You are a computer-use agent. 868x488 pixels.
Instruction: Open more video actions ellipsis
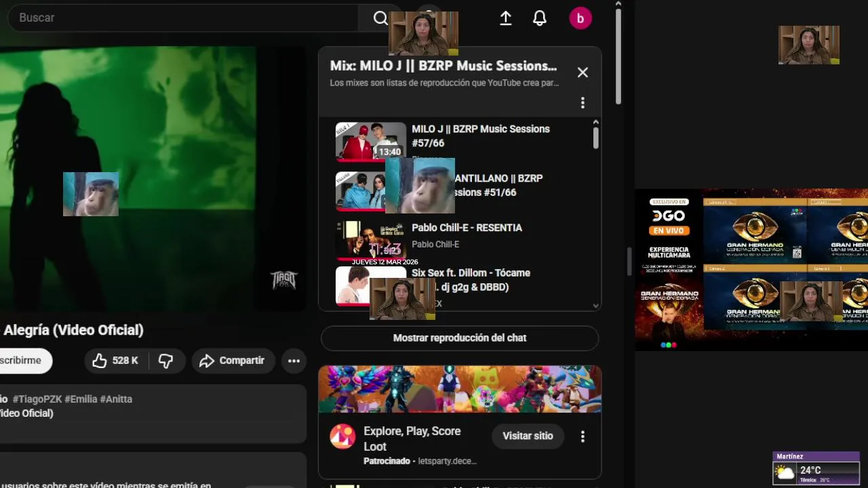click(294, 361)
